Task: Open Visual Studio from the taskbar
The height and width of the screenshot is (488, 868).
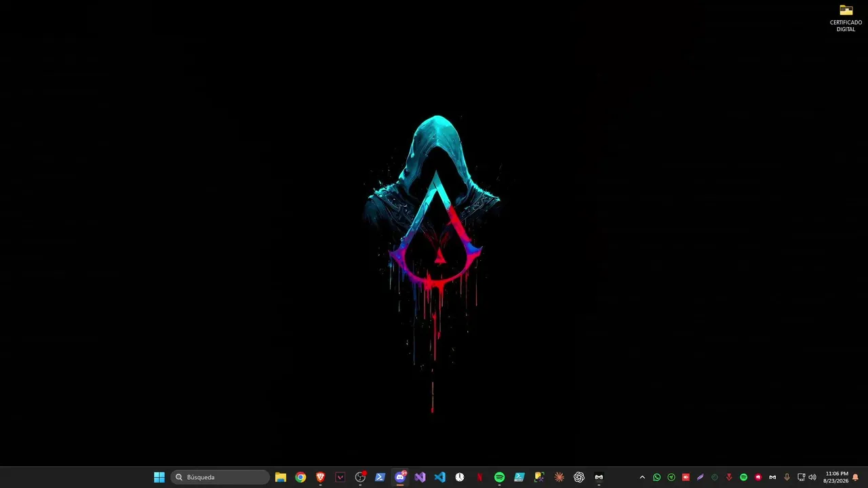Action: pos(420,477)
